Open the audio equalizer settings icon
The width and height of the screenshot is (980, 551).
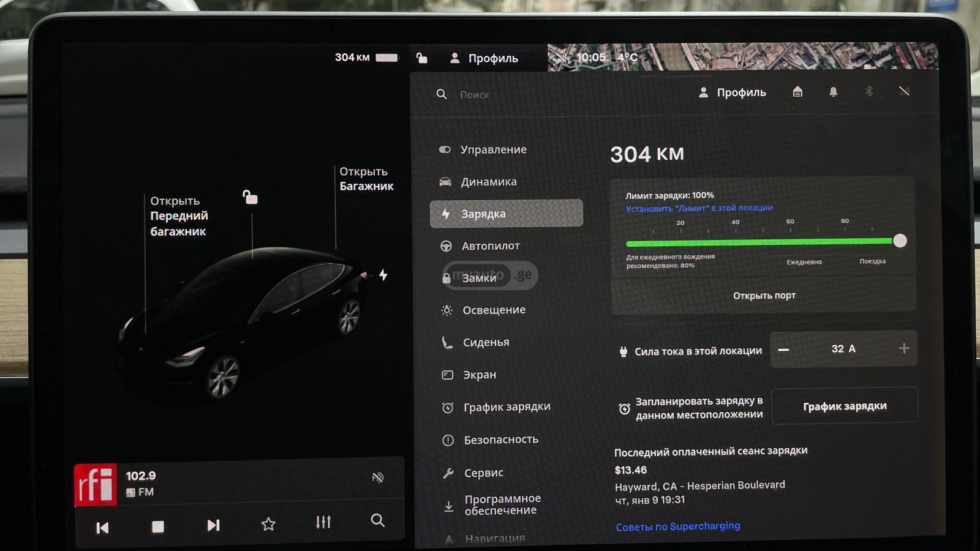pos(323,522)
